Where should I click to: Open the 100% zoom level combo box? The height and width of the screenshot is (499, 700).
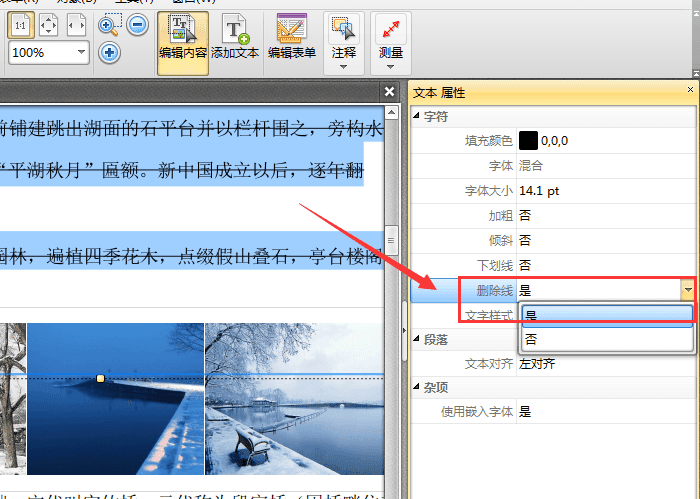[x=49, y=53]
